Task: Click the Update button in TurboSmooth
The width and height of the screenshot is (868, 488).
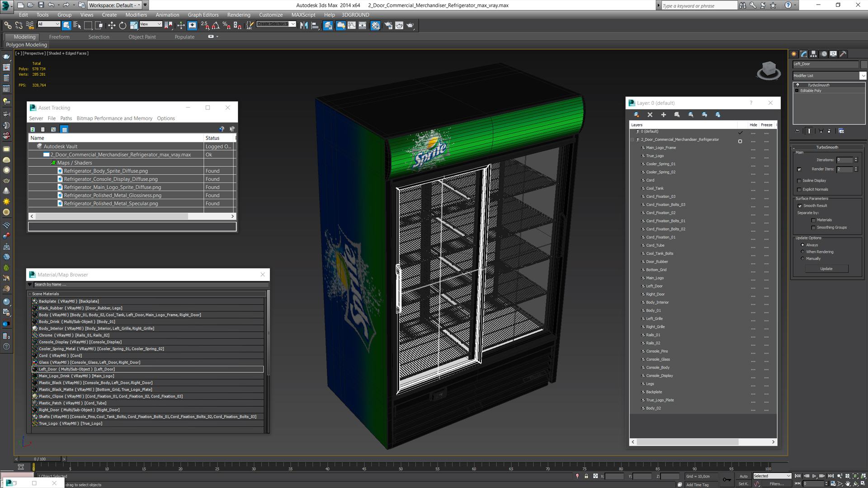Action: [826, 269]
